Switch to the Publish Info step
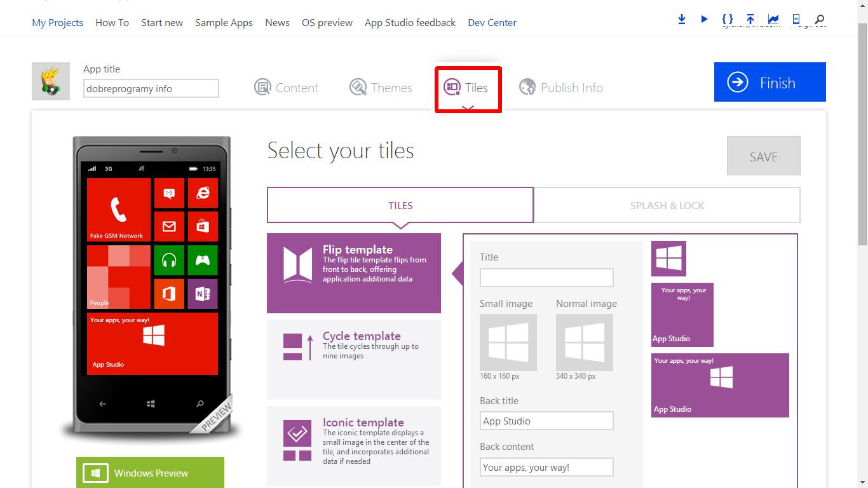Screen dimensions: 868x488 point(560,88)
